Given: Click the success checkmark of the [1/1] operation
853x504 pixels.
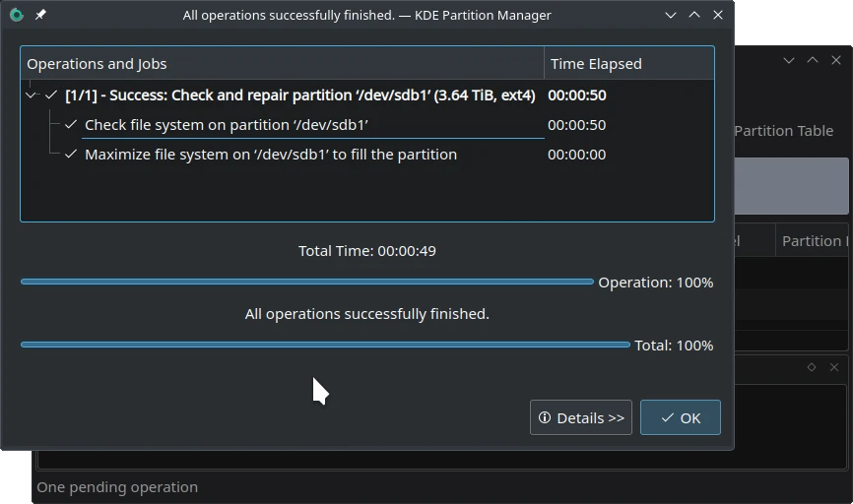Looking at the screenshot, I should click(x=51, y=95).
